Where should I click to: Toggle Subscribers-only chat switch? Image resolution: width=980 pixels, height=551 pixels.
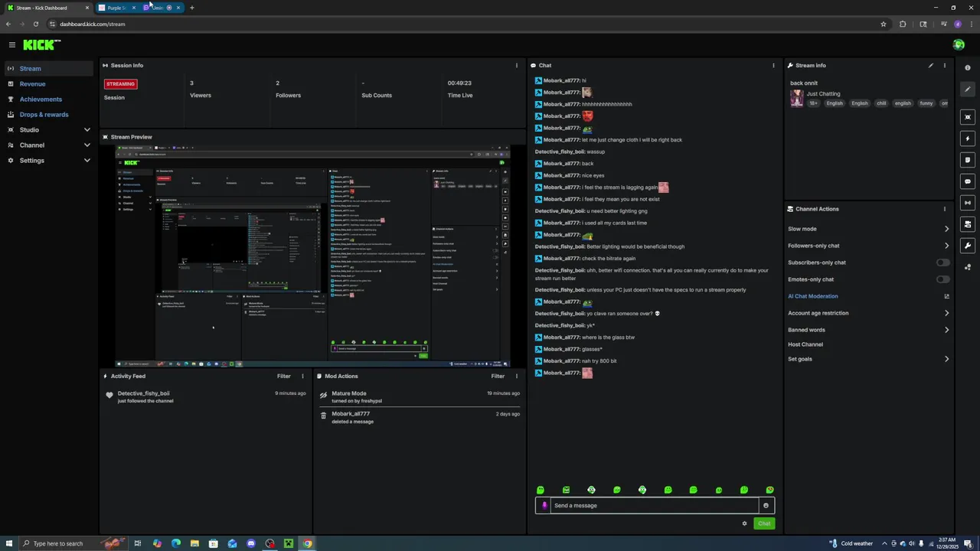[x=943, y=262]
